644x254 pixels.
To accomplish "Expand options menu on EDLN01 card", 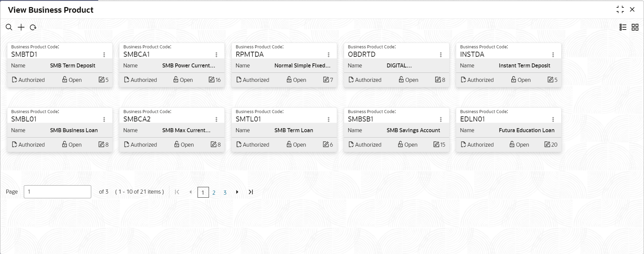I will coord(553,119).
